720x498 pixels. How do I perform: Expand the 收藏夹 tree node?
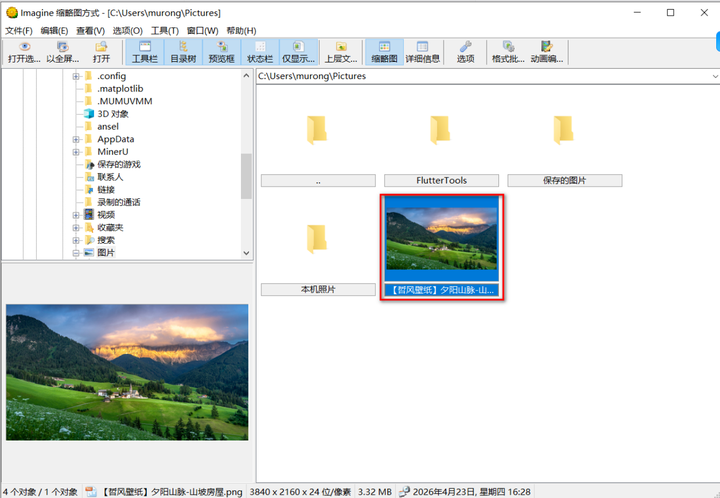[x=76, y=228]
